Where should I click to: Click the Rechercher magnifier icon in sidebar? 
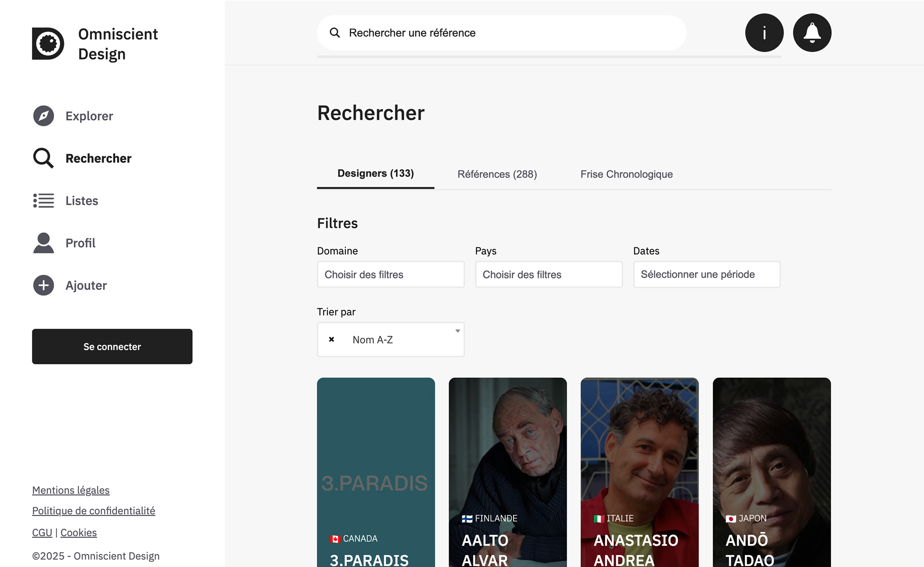point(43,158)
